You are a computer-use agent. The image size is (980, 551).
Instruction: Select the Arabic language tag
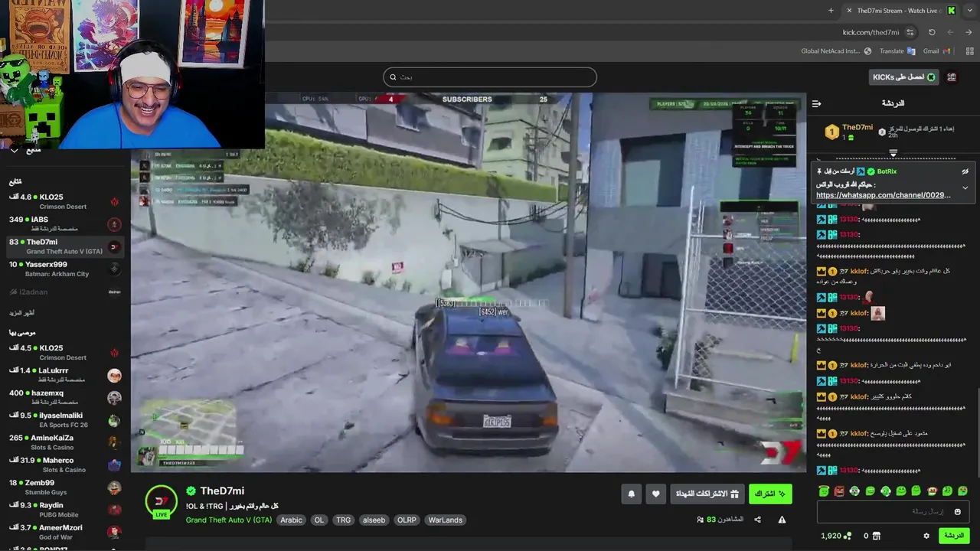(x=291, y=520)
